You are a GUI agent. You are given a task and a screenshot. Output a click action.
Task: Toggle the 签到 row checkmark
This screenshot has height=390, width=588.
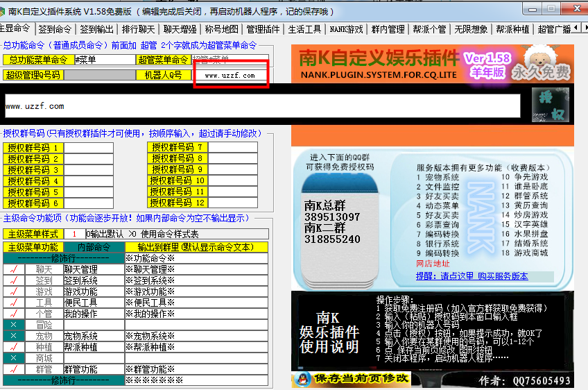coord(14,280)
